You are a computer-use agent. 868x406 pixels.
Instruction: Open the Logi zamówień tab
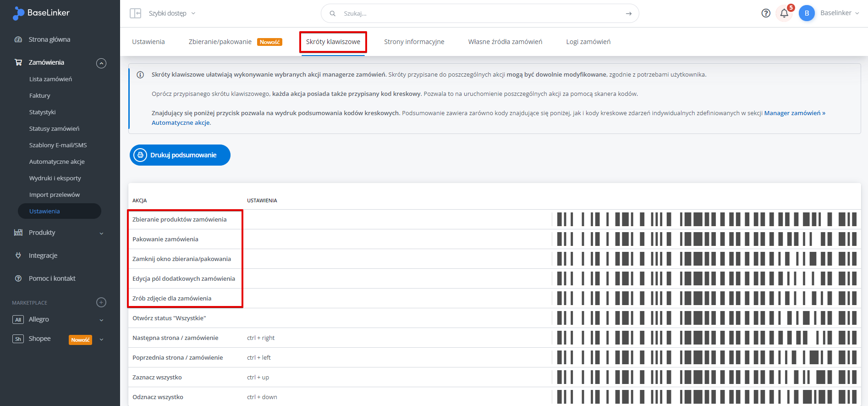[588, 42]
